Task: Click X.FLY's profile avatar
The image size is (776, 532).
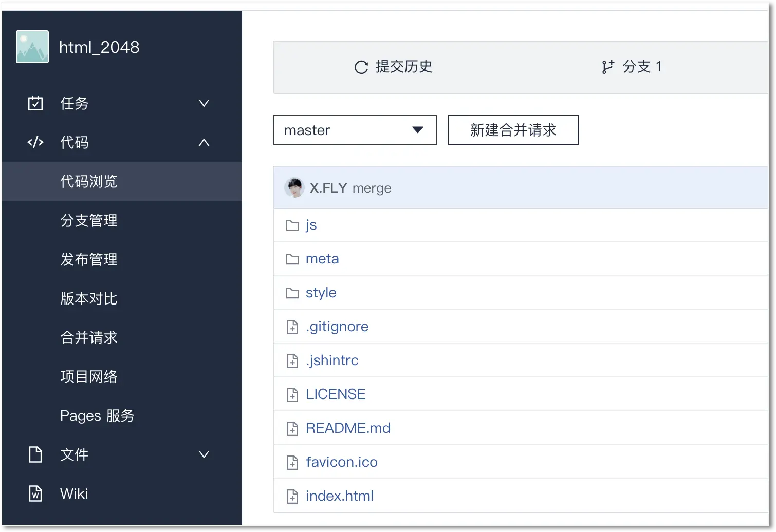Action: (x=294, y=187)
